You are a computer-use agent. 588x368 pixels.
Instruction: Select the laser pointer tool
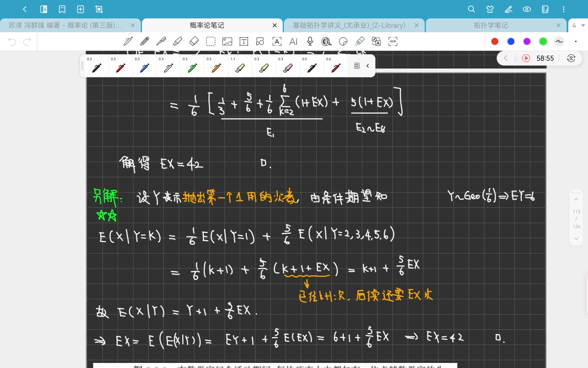360,41
